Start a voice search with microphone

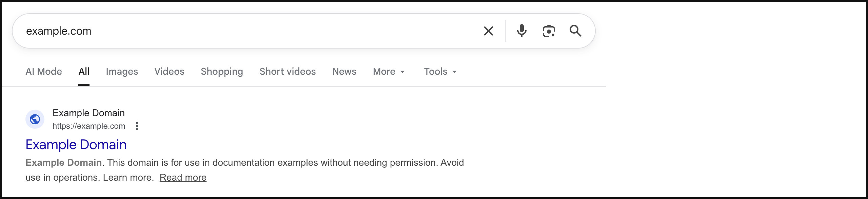tap(521, 31)
